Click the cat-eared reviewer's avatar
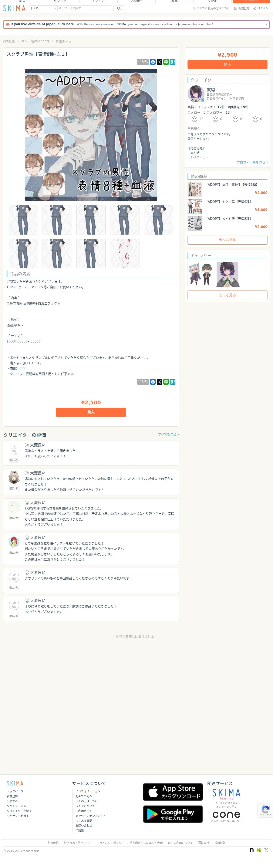The height and width of the screenshot is (868, 273). tap(14, 477)
